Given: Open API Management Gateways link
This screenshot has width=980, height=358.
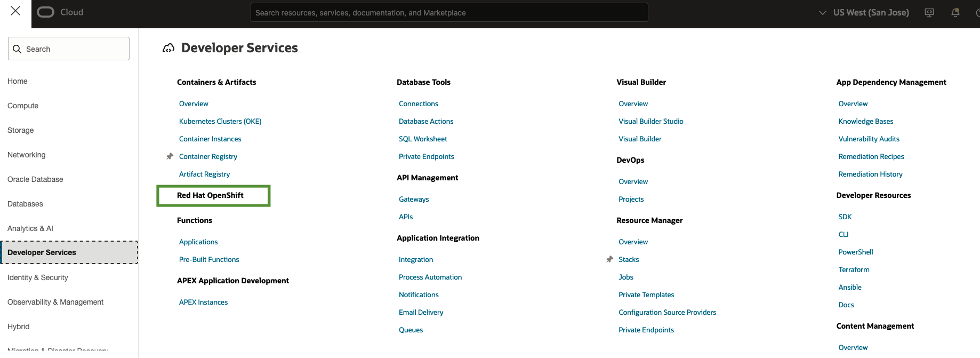Looking at the screenshot, I should (x=414, y=199).
